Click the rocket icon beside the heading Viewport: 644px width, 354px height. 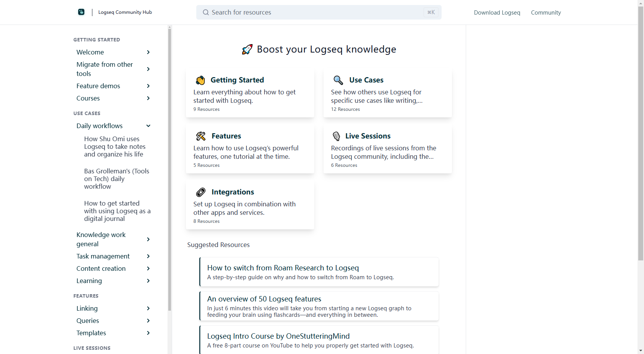coord(247,49)
